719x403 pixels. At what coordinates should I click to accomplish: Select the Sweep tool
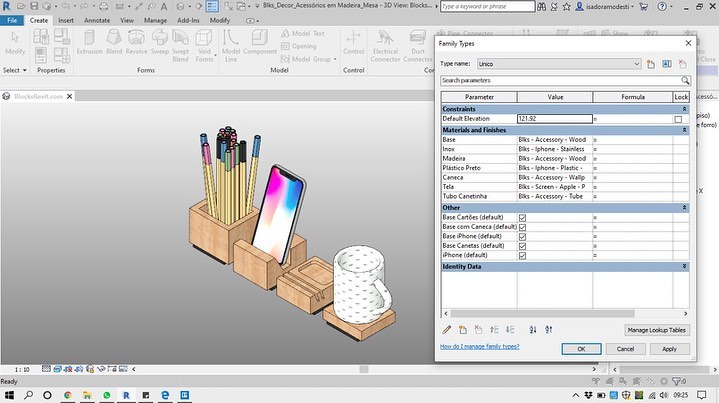coord(160,42)
